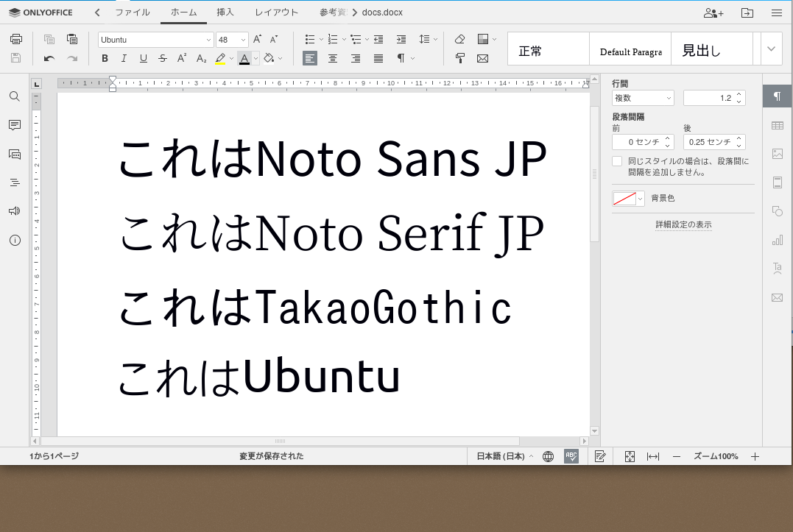
Task: Decrease paragraph indent
Action: tap(378, 39)
